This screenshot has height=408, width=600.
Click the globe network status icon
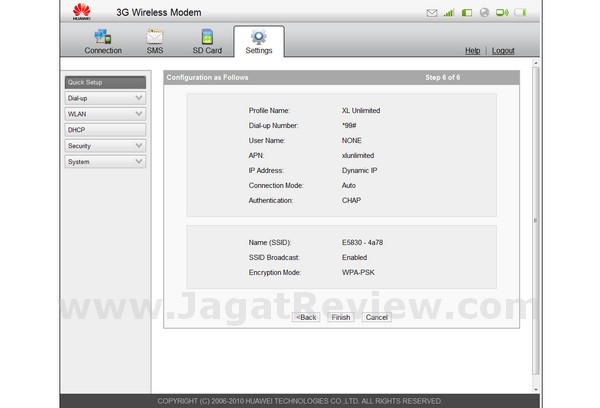click(484, 13)
